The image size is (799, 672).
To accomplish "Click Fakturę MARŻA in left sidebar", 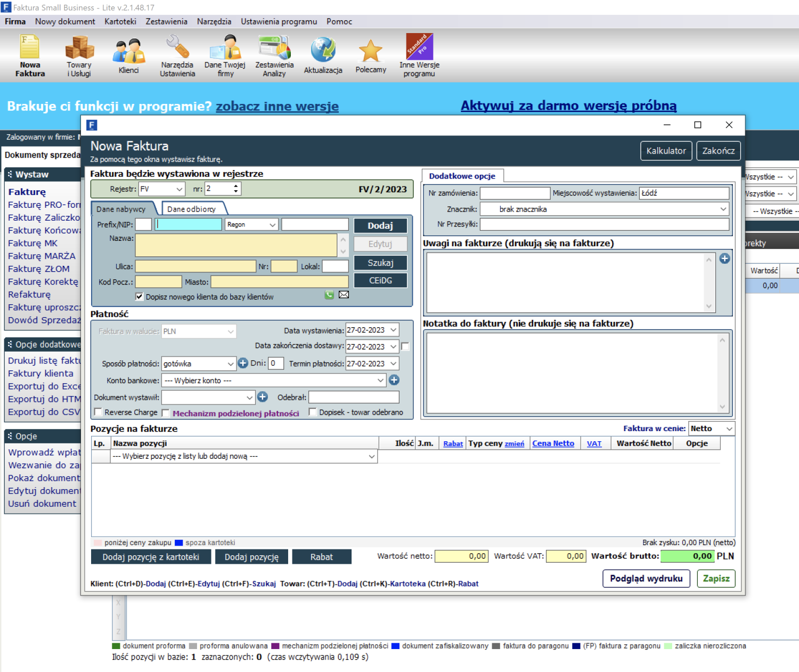I will pyautogui.click(x=42, y=256).
